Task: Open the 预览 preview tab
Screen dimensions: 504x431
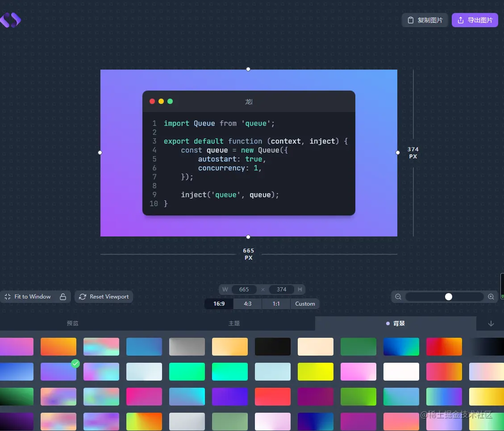Action: pyautogui.click(x=73, y=323)
